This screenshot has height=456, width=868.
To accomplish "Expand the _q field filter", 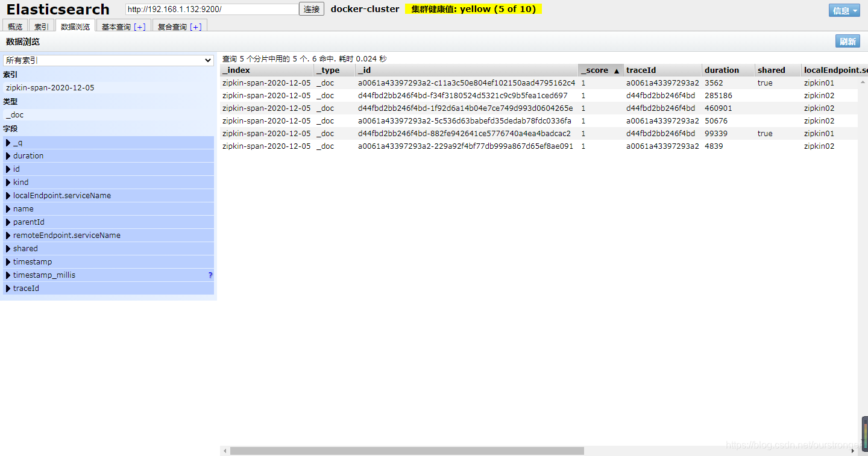I will coord(108,143).
